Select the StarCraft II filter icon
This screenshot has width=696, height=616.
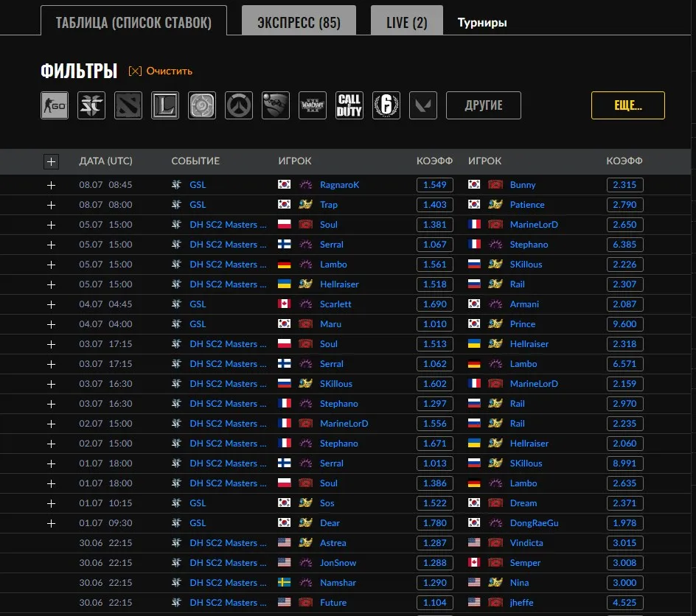pos(91,105)
